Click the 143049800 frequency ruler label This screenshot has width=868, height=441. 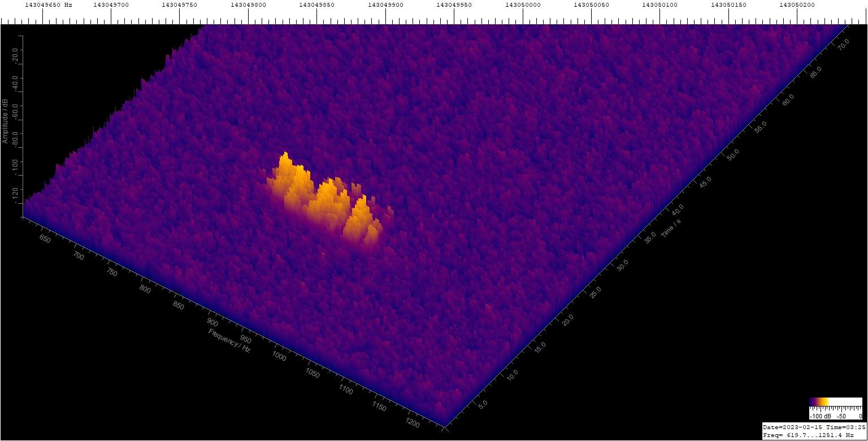[248, 5]
